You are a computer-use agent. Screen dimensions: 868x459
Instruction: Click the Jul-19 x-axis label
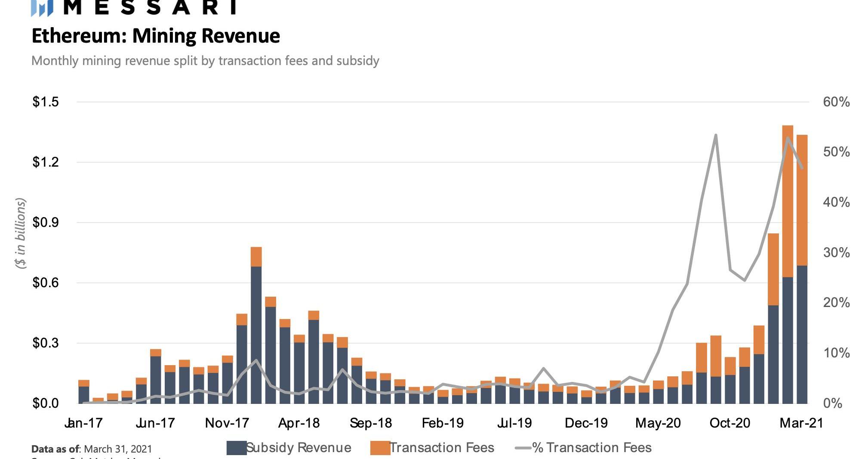tap(514, 423)
